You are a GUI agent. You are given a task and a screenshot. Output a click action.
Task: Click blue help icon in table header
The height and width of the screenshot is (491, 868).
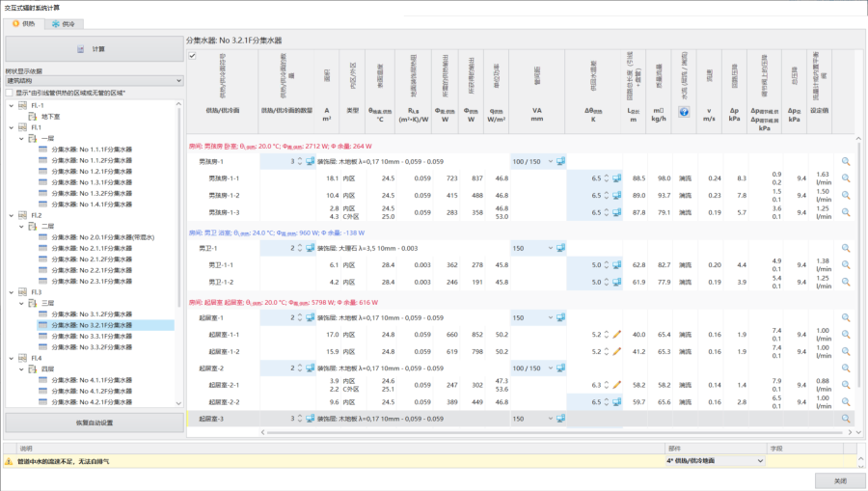click(x=684, y=112)
